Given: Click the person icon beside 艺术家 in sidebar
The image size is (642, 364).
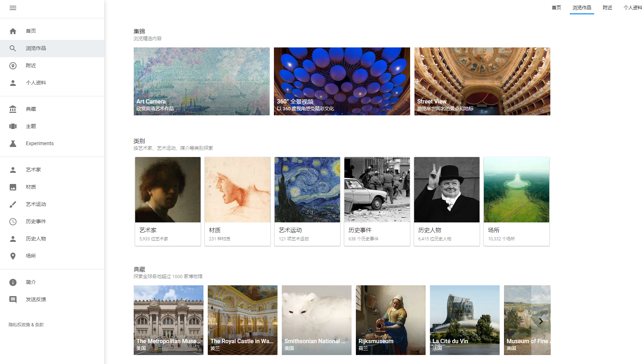Looking at the screenshot, I should coord(13,170).
